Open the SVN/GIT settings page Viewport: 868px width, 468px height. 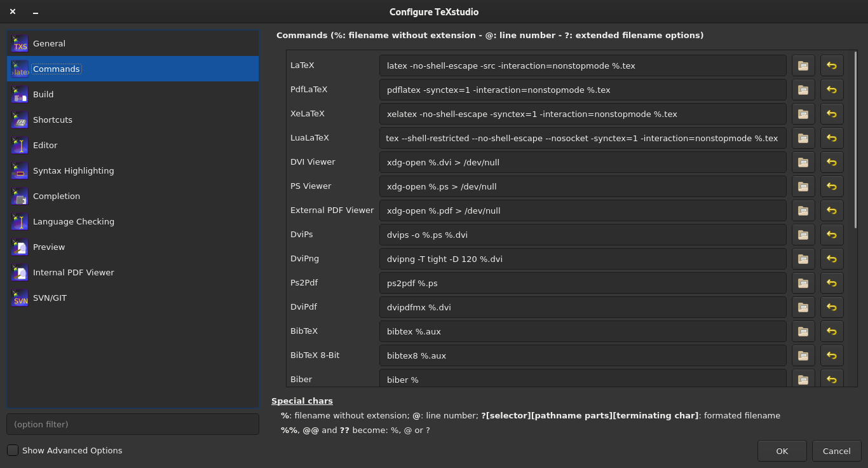click(133, 298)
